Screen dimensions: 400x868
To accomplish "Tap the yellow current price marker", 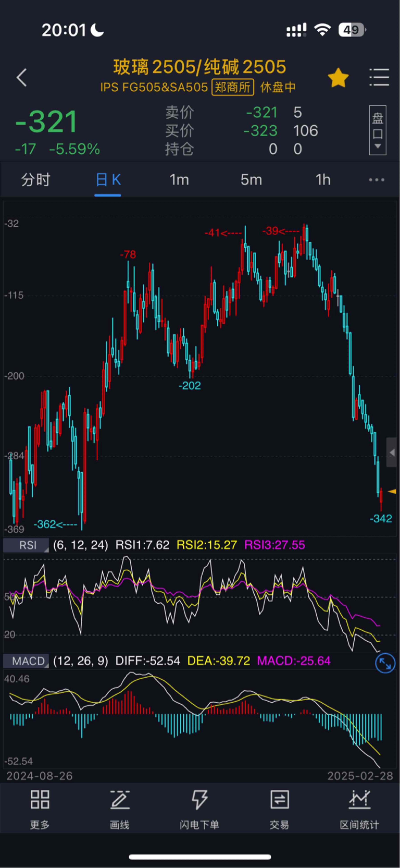I will coord(392,492).
